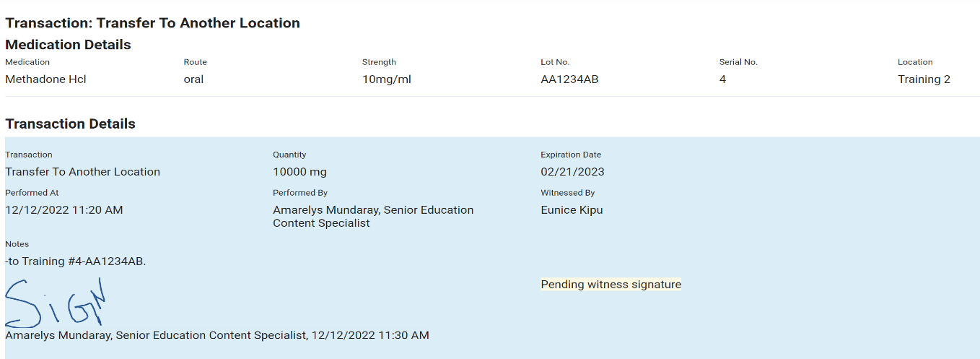The height and width of the screenshot is (359, 980).
Task: Click the page title starting with Transaction:
Action: 152,23
